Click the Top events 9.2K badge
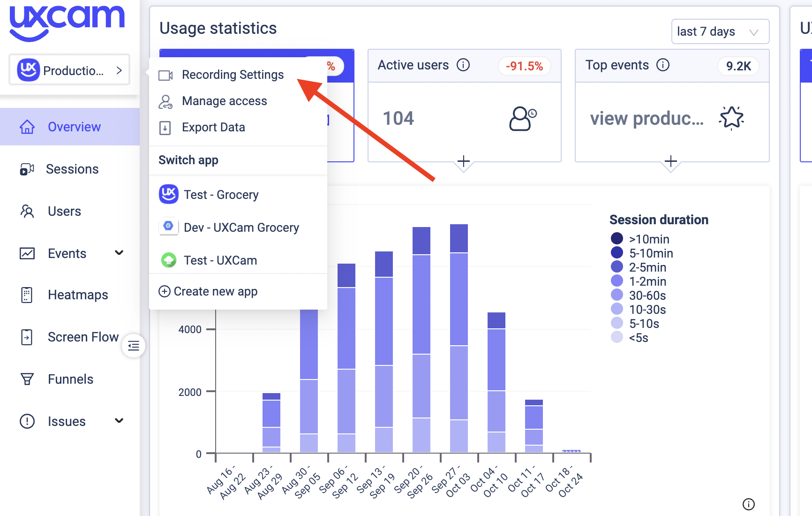The image size is (812, 516). point(738,66)
